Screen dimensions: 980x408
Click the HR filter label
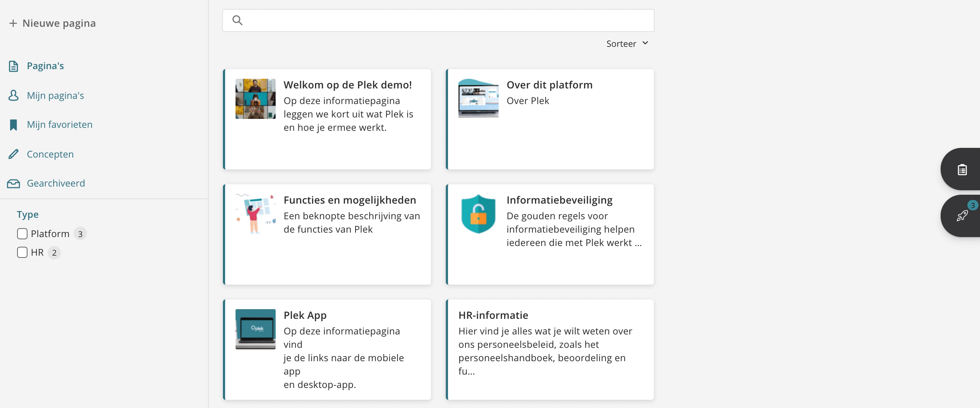(37, 252)
